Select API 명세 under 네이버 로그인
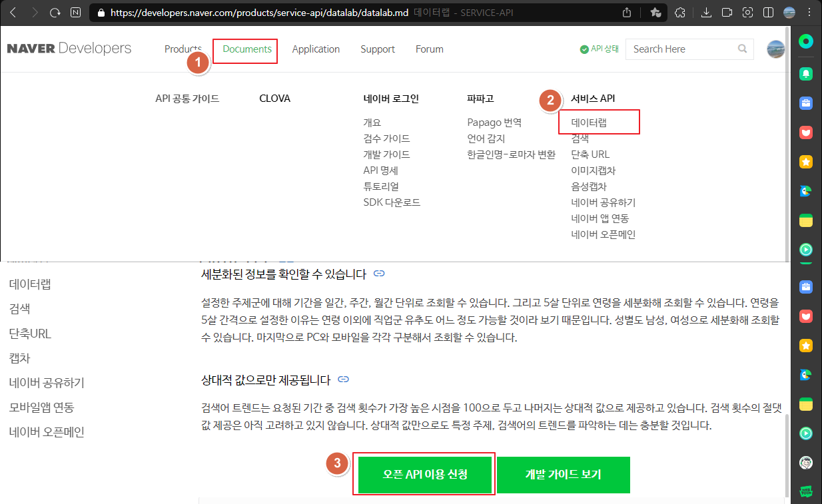The height and width of the screenshot is (504, 822). [380, 170]
